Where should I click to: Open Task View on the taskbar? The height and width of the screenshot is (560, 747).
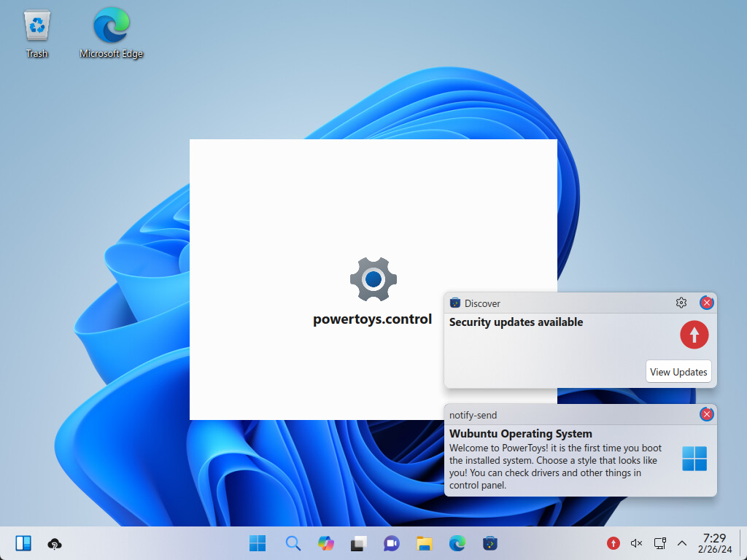coord(358,543)
